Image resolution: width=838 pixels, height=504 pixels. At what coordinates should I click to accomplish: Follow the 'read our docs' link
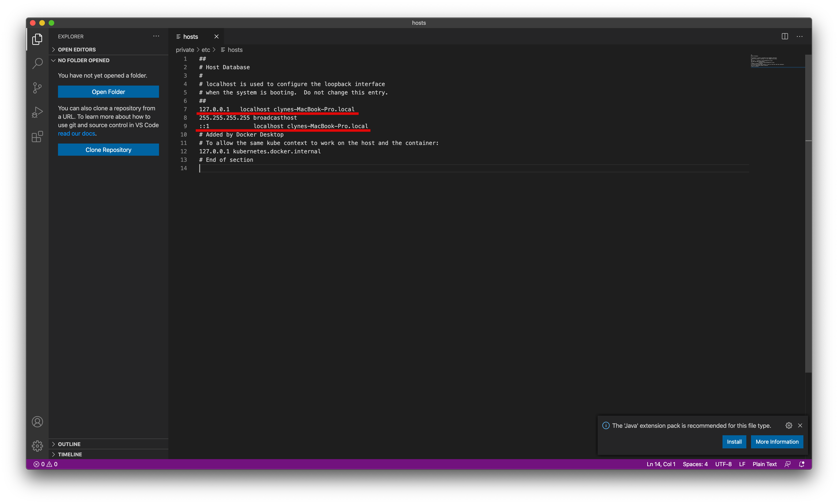click(x=76, y=133)
